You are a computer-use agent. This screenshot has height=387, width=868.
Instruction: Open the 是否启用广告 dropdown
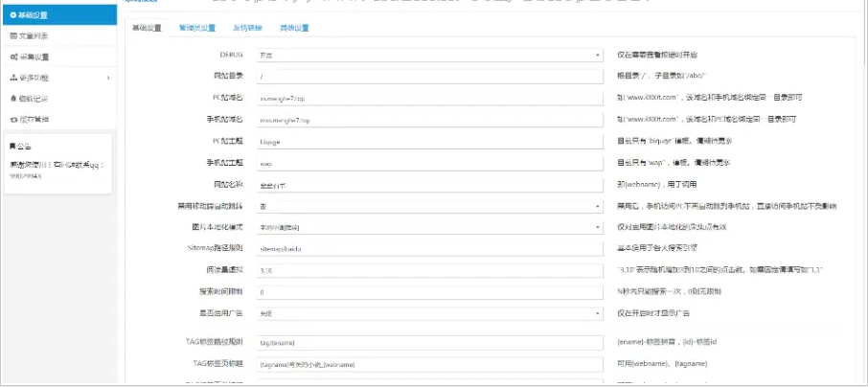pos(429,314)
